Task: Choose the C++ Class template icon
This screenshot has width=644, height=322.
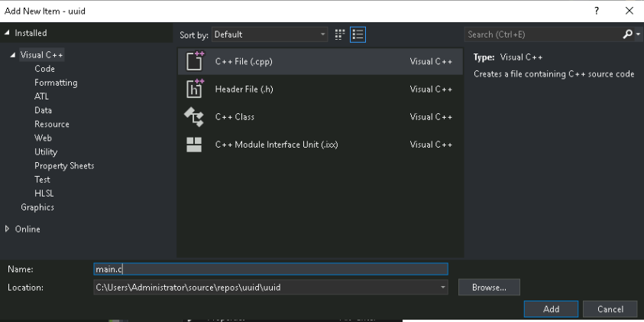Action: [x=194, y=117]
